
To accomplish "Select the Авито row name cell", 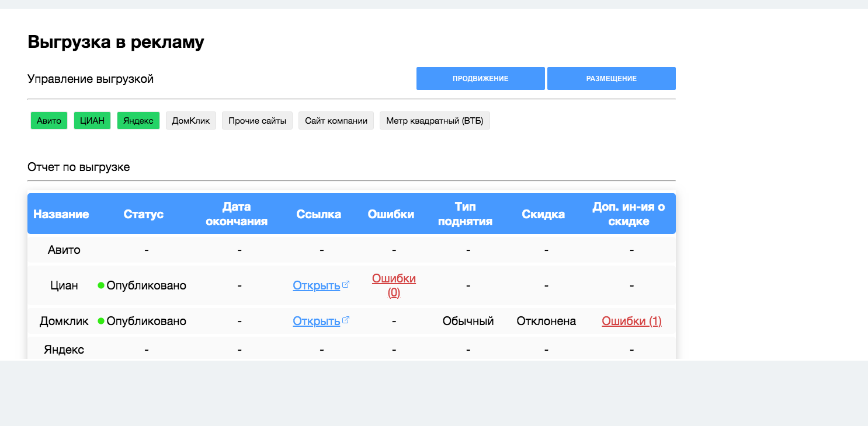I will click(64, 250).
